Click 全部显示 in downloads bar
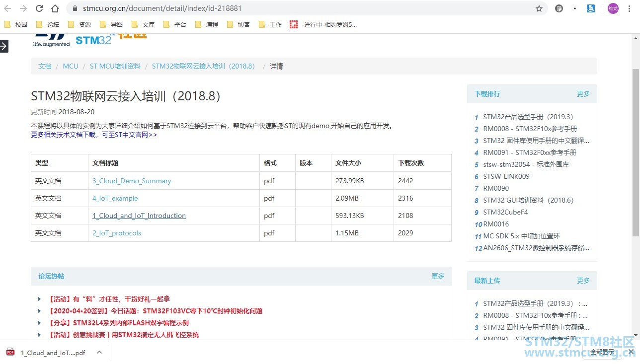The width and height of the screenshot is (640, 364). 602,352
